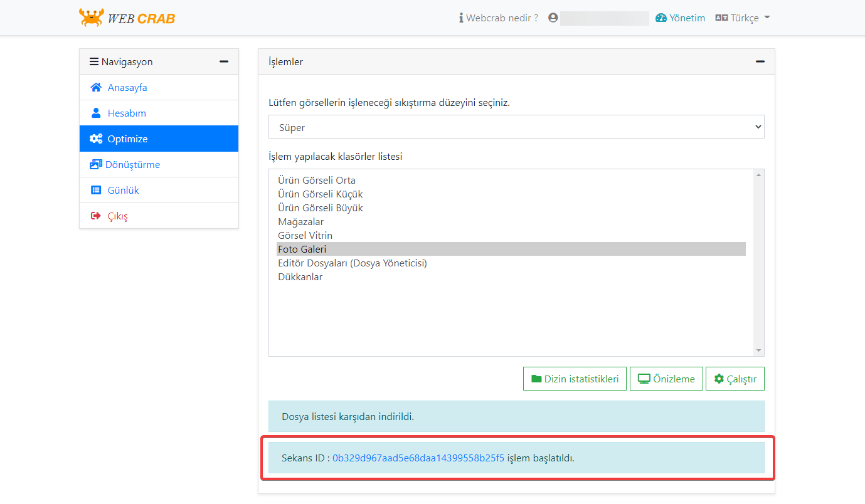Screen dimensions: 865x504
Task: Click the user avatar icon in header
Action: (553, 18)
